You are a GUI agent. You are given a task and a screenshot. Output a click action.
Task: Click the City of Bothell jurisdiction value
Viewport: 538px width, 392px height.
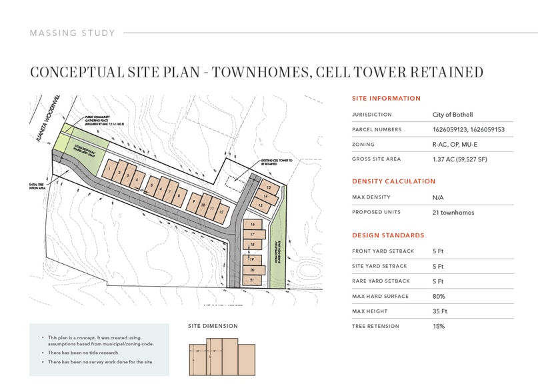(452, 115)
